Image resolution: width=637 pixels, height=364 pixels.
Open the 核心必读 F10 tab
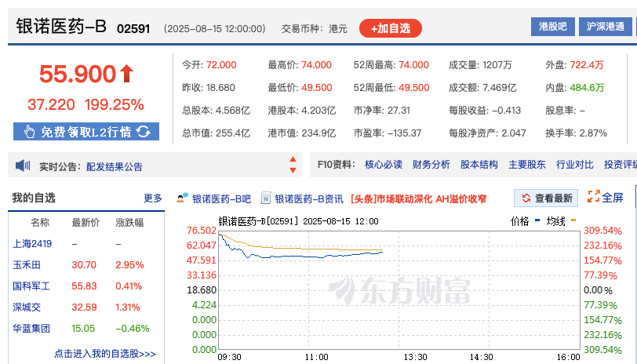(384, 165)
